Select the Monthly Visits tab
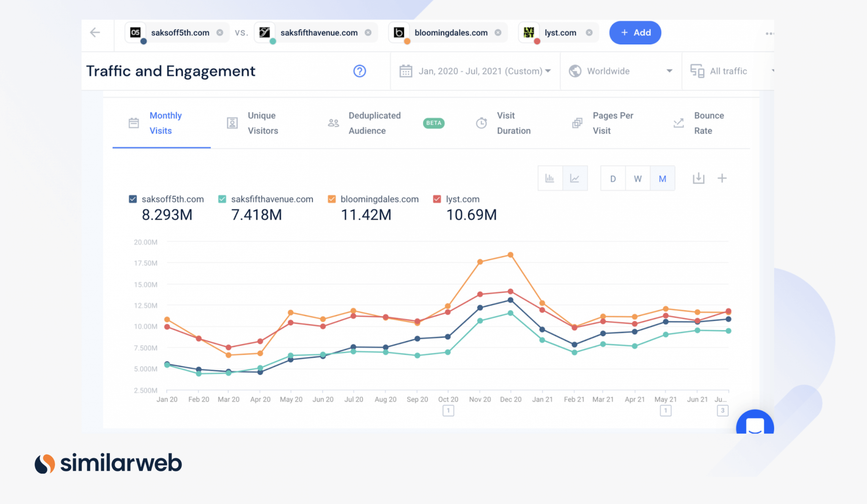Screen dimensions: 867x504 click(161, 123)
